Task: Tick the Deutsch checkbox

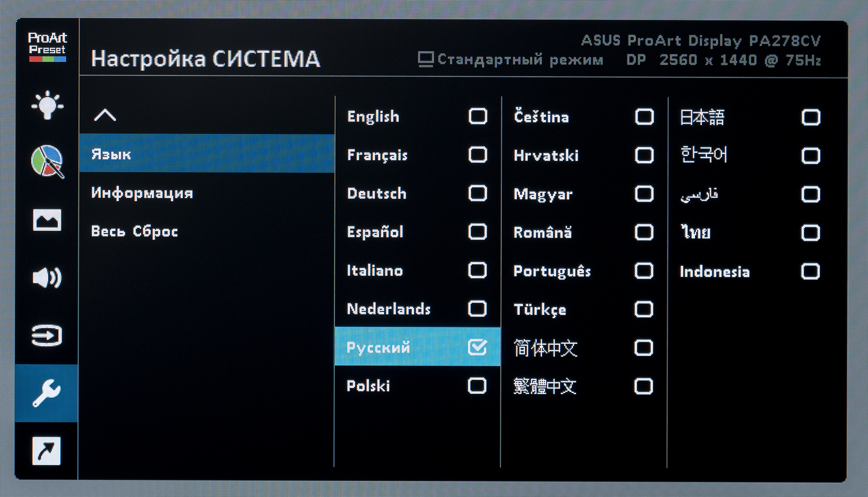Action: point(477,193)
